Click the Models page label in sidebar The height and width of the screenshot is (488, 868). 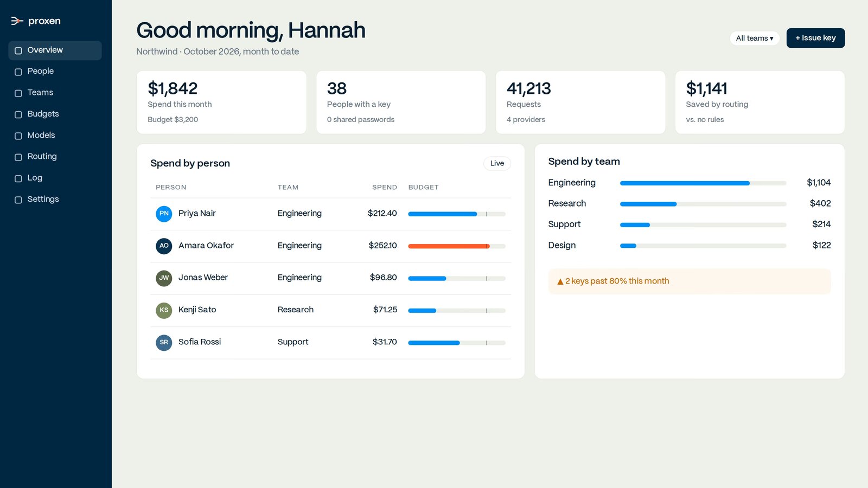41,135
